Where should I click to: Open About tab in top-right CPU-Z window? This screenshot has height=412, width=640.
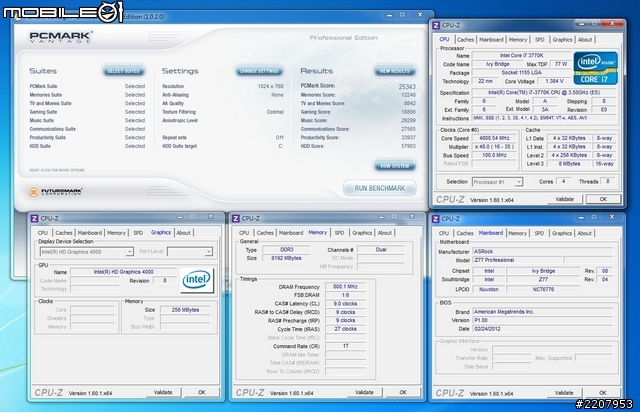(585, 40)
